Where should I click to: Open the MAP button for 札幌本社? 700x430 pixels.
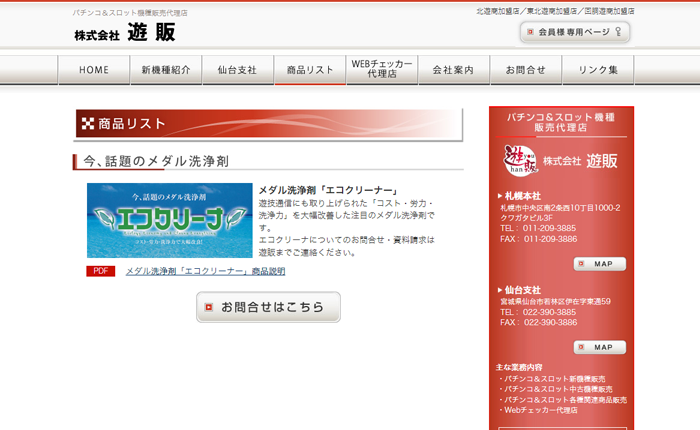(x=600, y=264)
